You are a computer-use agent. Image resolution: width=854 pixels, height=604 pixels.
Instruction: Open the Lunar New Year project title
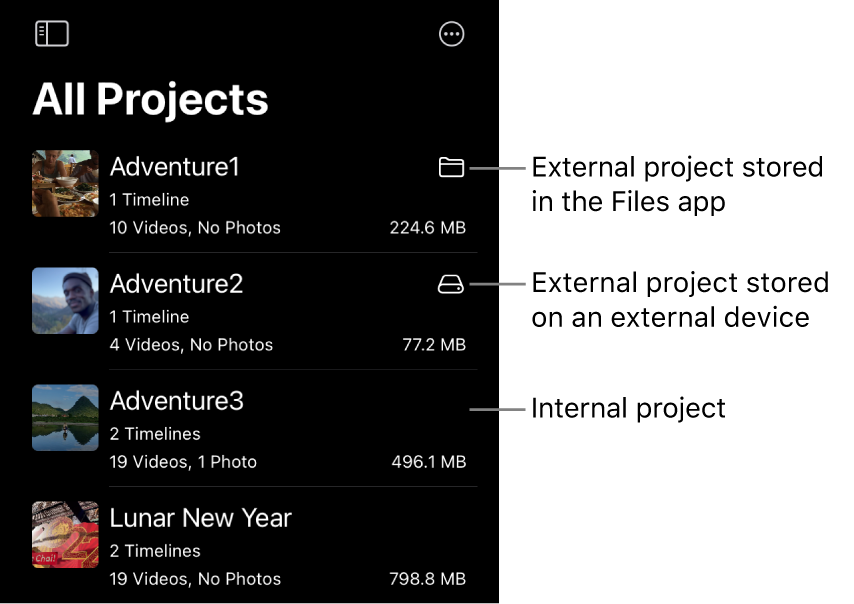click(x=200, y=518)
